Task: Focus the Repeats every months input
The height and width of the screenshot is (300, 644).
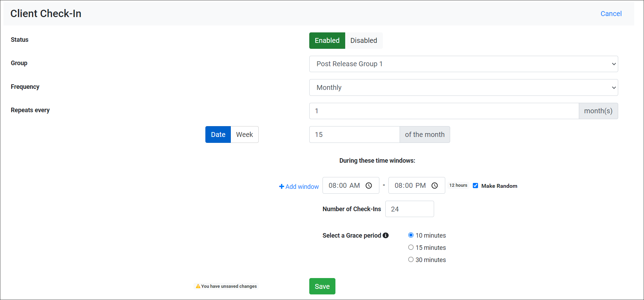Action: tap(444, 111)
